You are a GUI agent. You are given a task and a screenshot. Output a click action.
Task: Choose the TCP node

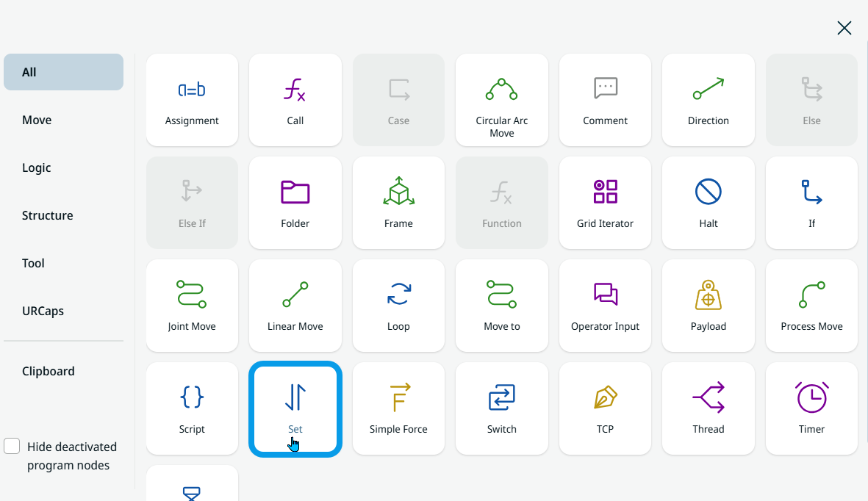pyautogui.click(x=605, y=408)
